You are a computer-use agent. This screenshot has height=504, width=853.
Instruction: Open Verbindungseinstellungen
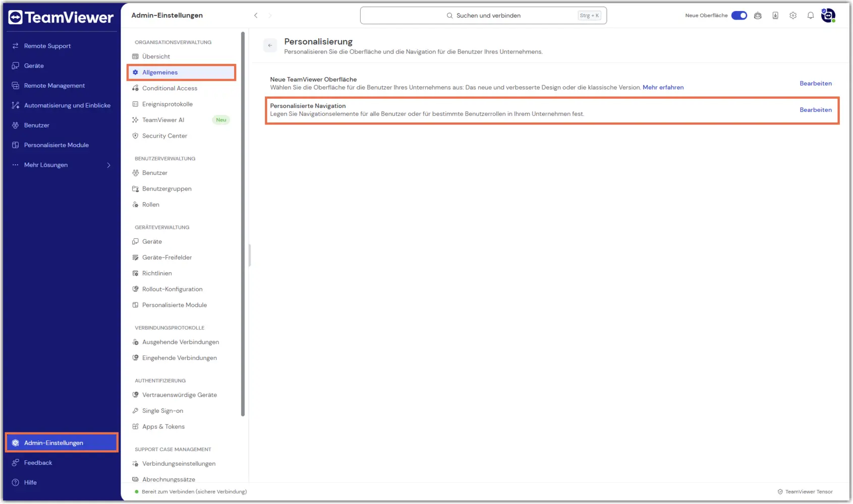point(182,464)
